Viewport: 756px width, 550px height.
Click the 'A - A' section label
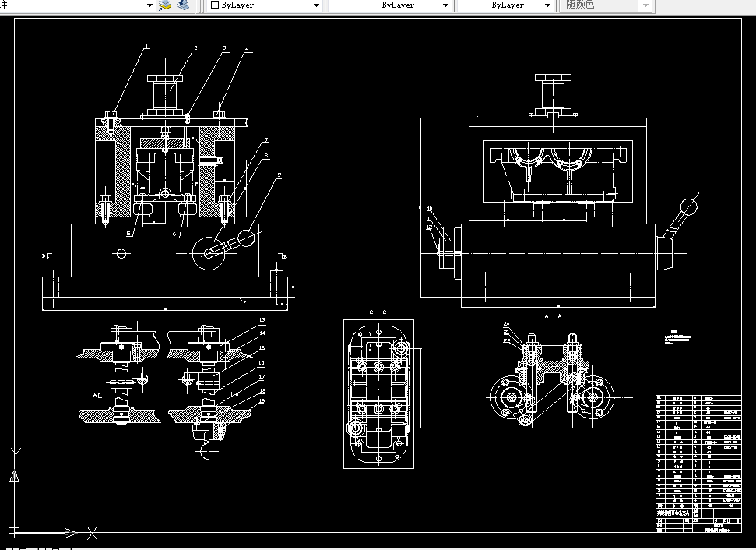coord(553,316)
